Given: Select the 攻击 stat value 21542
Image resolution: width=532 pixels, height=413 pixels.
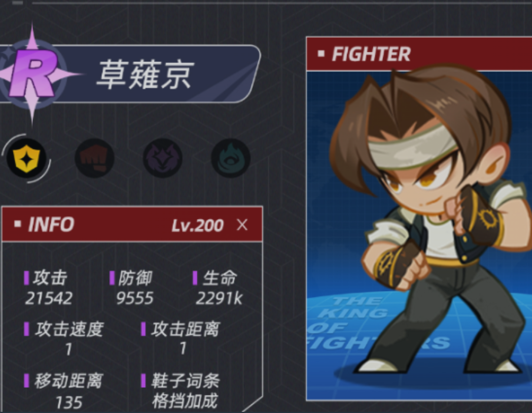Looking at the screenshot, I should click(x=49, y=298).
